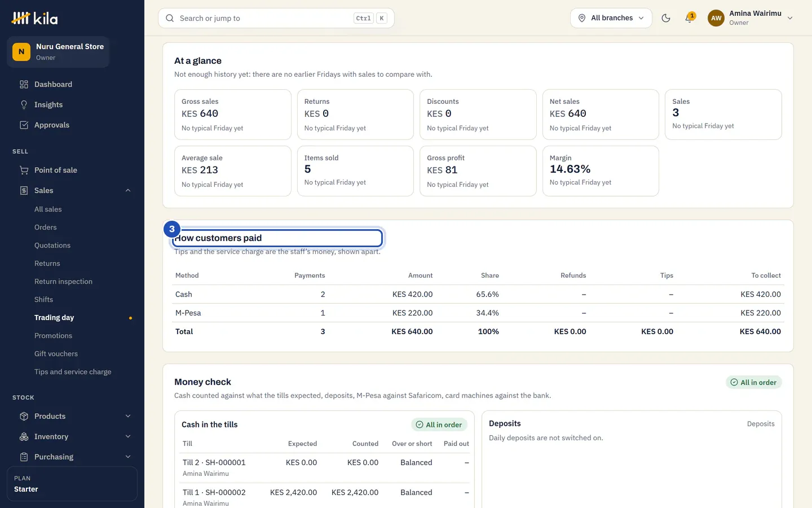812x508 pixels.
Task: Expand the Products submenu chevron
Action: (128, 417)
